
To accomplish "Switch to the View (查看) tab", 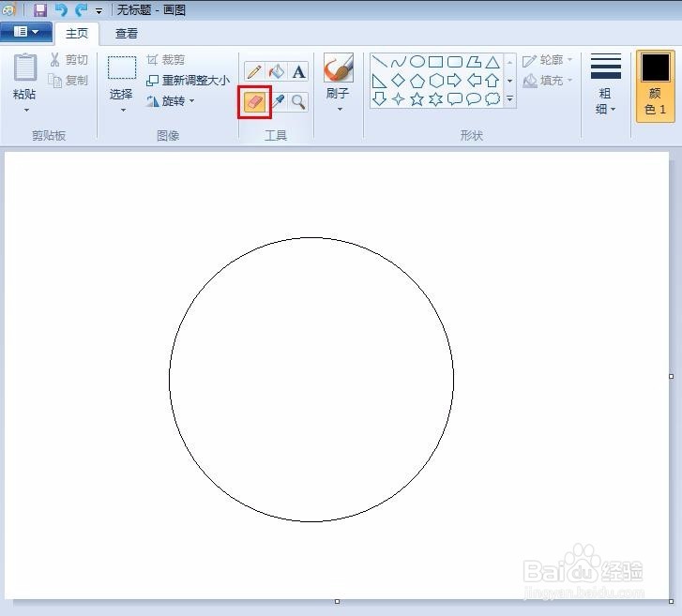I will point(127,34).
